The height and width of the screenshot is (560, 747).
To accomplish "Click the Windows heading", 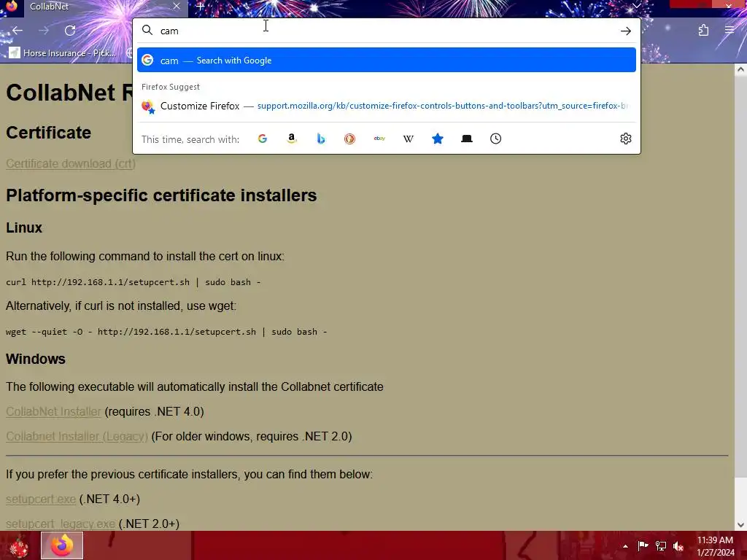I will (35, 359).
